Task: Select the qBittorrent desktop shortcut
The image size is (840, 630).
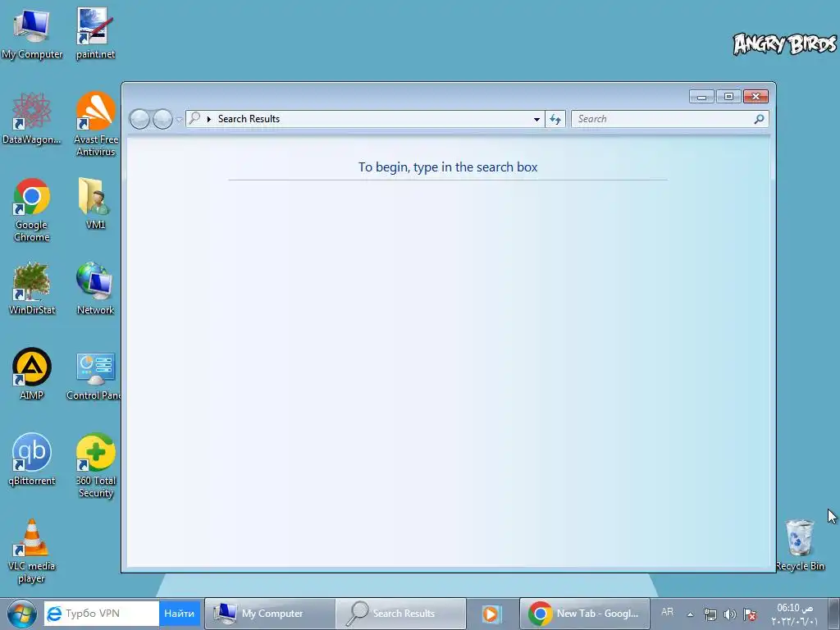Action: (x=32, y=459)
